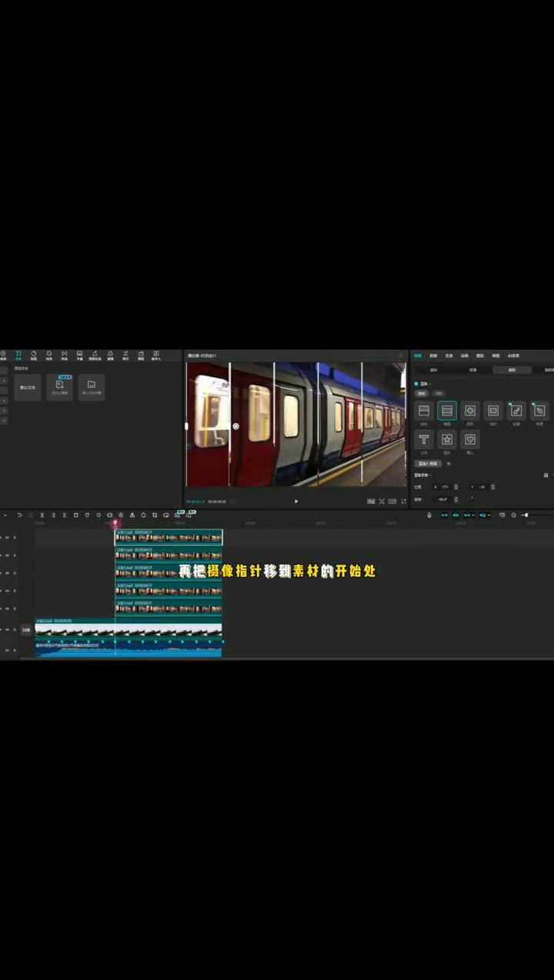Apply the heart mask shape

pyautogui.click(x=470, y=439)
